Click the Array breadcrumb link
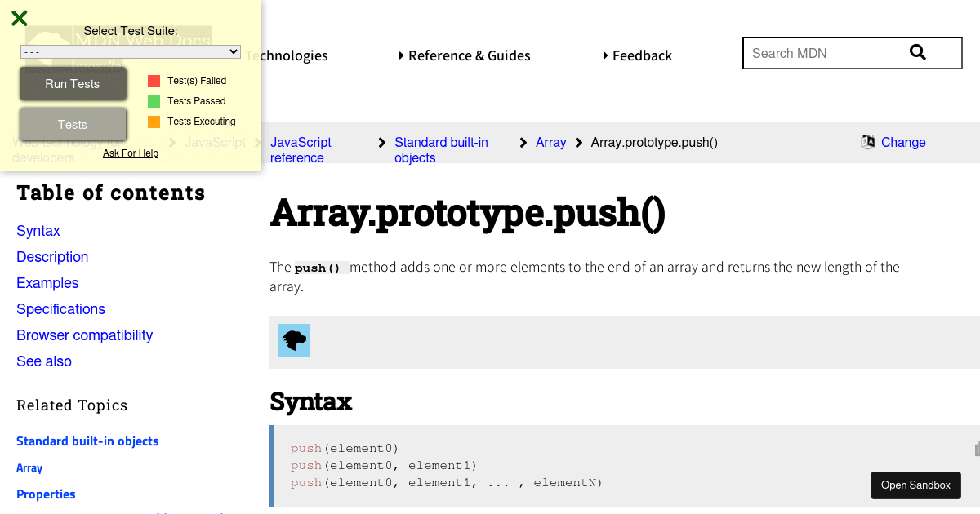This screenshot has height=514, width=980. [550, 142]
